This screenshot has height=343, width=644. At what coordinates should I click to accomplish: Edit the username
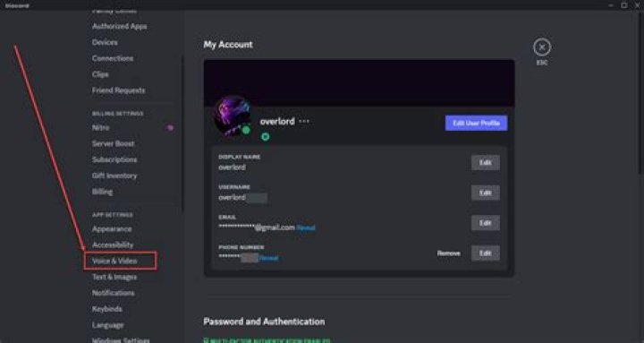click(x=485, y=193)
